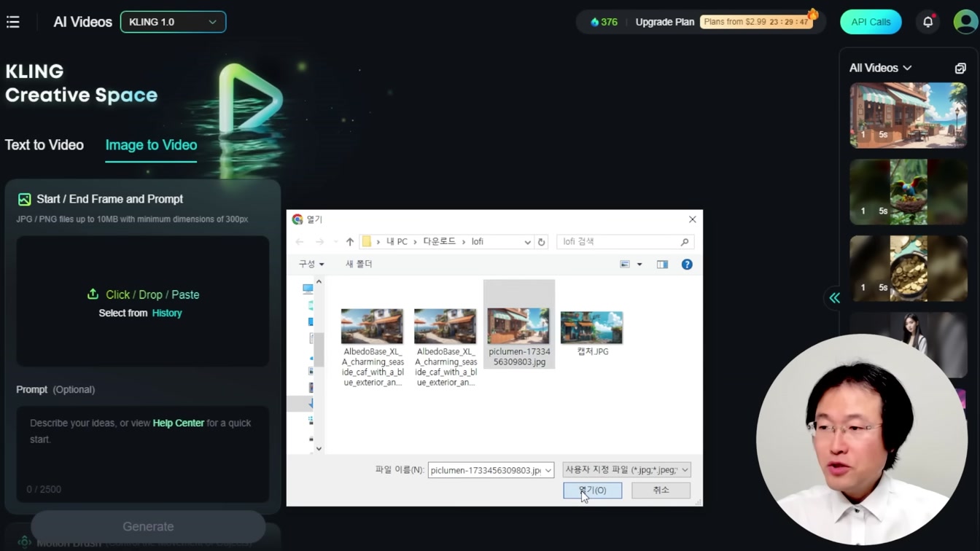Click the lofi 검색 search field
Screen dimensions: 980x551
(x=618, y=241)
